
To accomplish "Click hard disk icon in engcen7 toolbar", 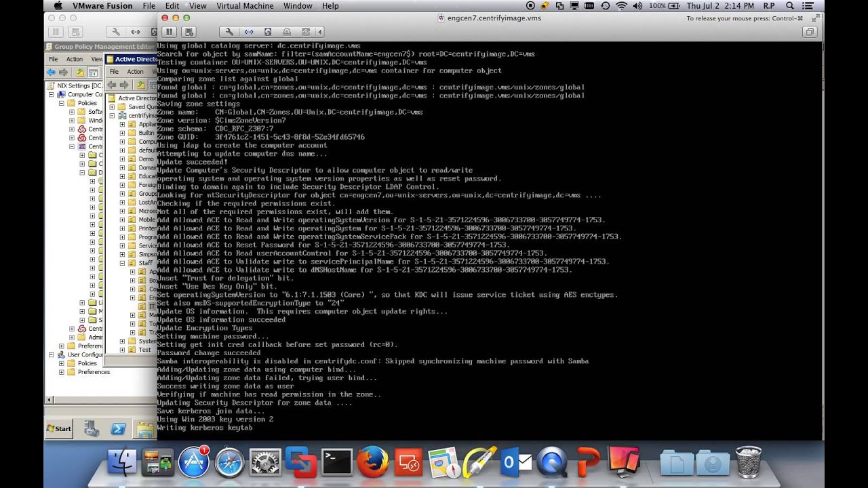I will 268,32.
